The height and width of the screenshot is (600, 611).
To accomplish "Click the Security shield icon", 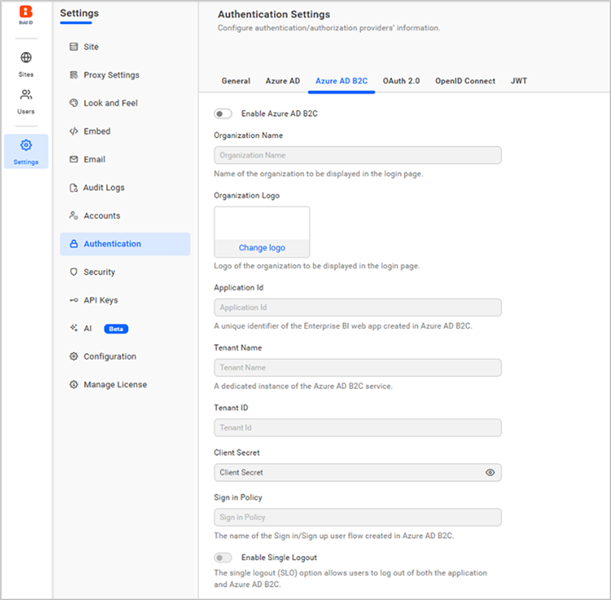I will tap(74, 272).
